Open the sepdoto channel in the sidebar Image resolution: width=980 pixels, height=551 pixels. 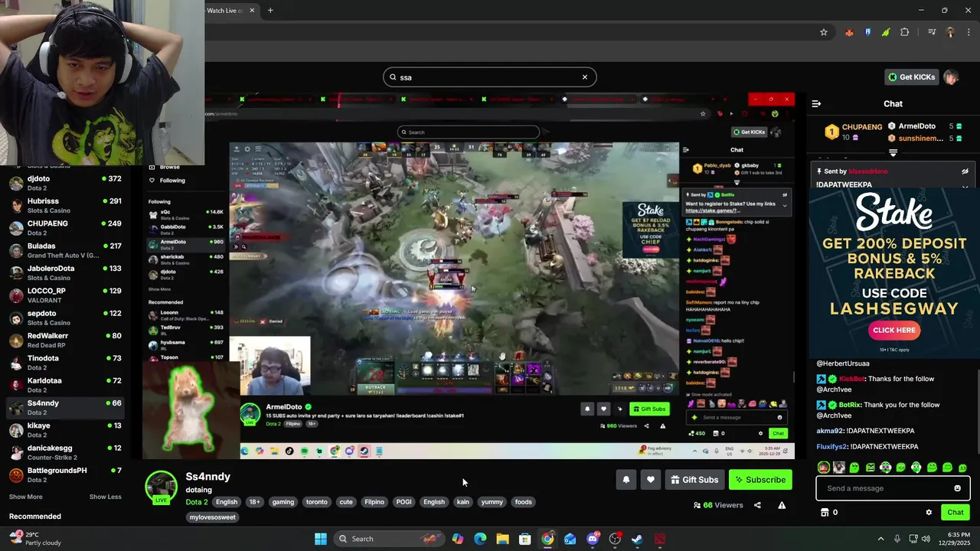[x=64, y=318]
